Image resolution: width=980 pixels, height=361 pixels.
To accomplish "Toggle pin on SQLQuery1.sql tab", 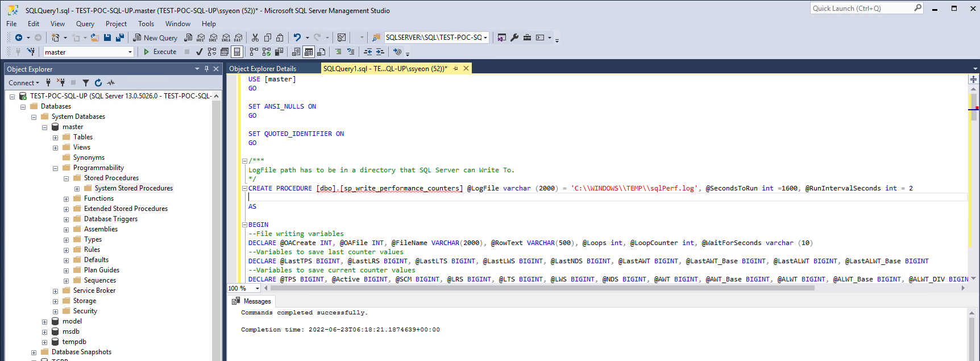I will (x=455, y=68).
